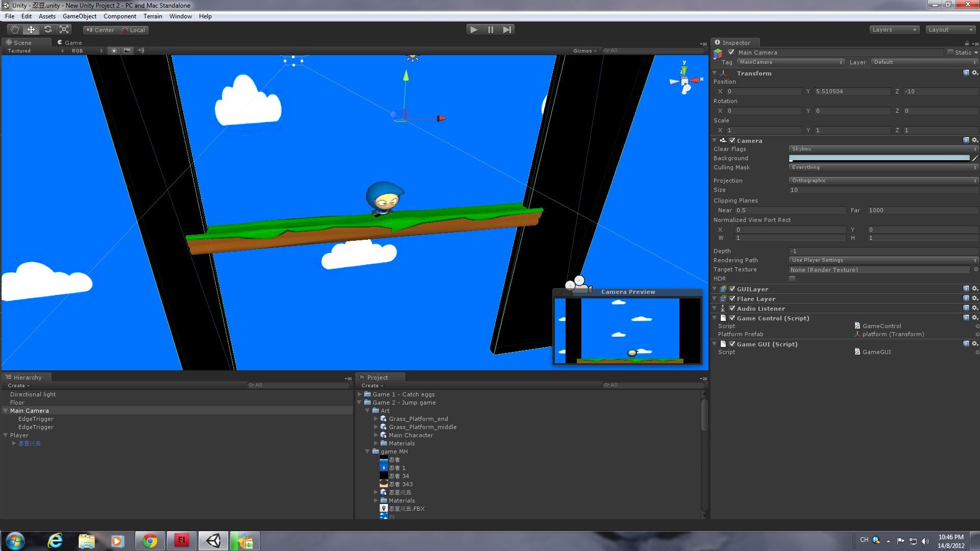This screenshot has width=980, height=551.
Task: Toggle Main Camera active checkbox
Action: coord(731,52)
